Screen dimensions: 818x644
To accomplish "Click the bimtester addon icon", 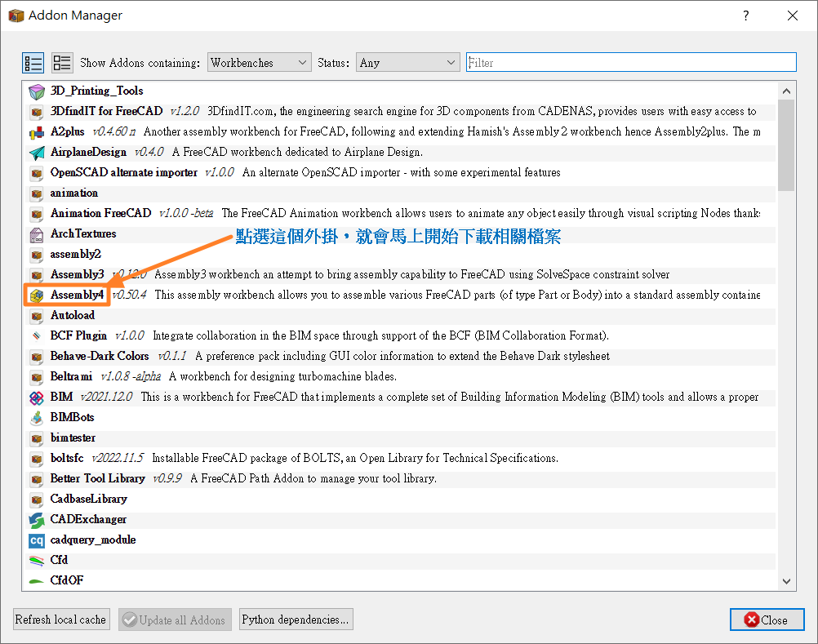I will coord(37,438).
